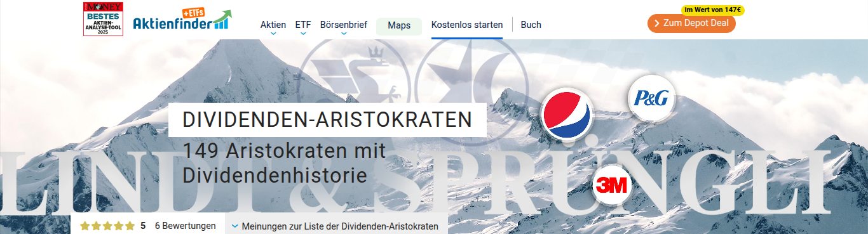
Task: Open the Maps menu item
Action: [399, 26]
